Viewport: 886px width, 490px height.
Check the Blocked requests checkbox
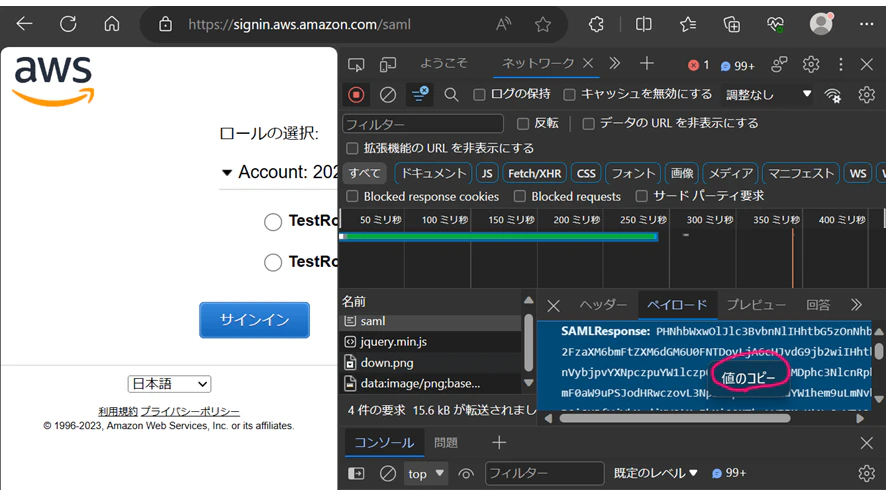[520, 196]
